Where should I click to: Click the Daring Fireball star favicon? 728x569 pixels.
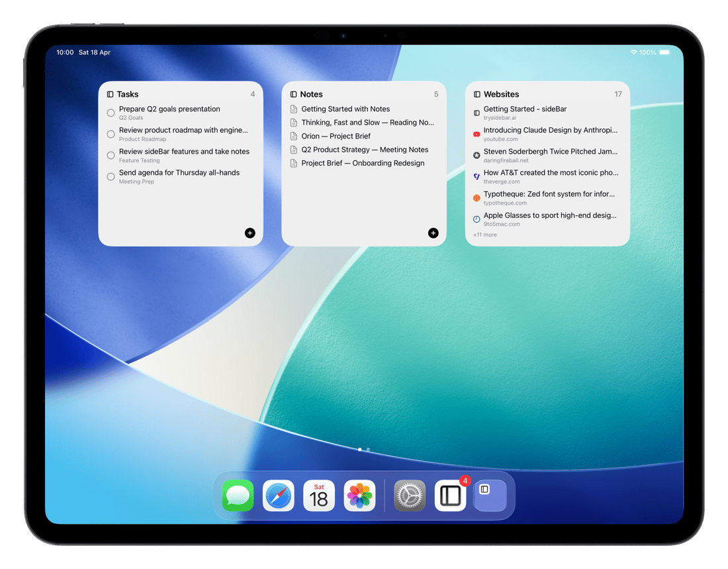[477, 155]
